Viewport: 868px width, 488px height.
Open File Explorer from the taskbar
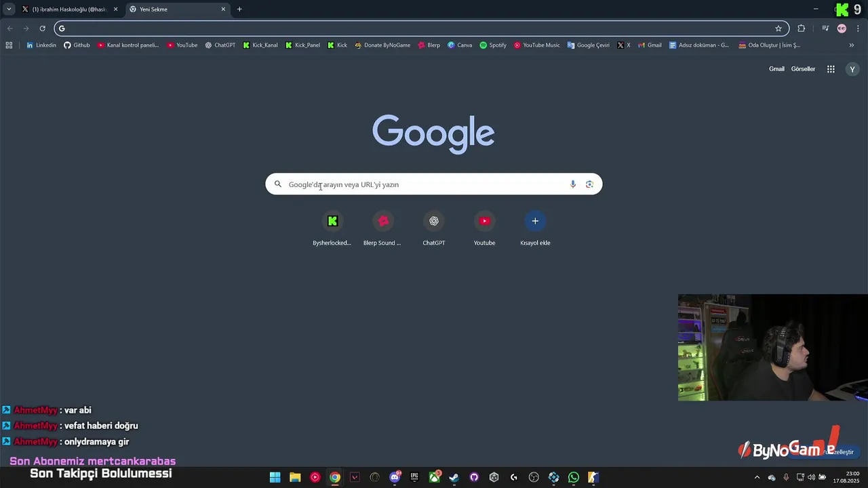pyautogui.click(x=295, y=478)
